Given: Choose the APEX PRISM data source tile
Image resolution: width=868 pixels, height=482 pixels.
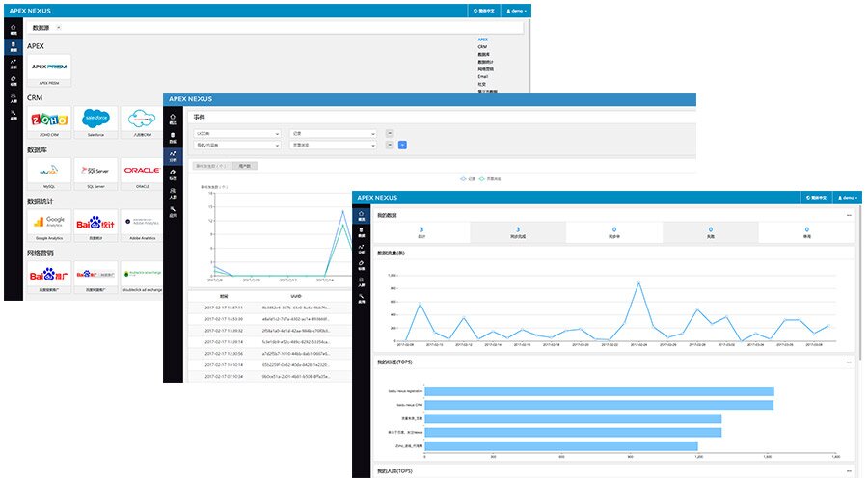Looking at the screenshot, I should [x=49, y=70].
